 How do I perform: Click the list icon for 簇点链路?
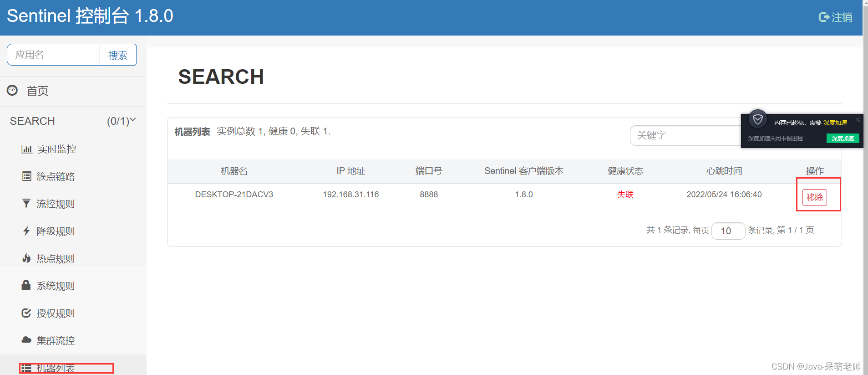click(27, 176)
